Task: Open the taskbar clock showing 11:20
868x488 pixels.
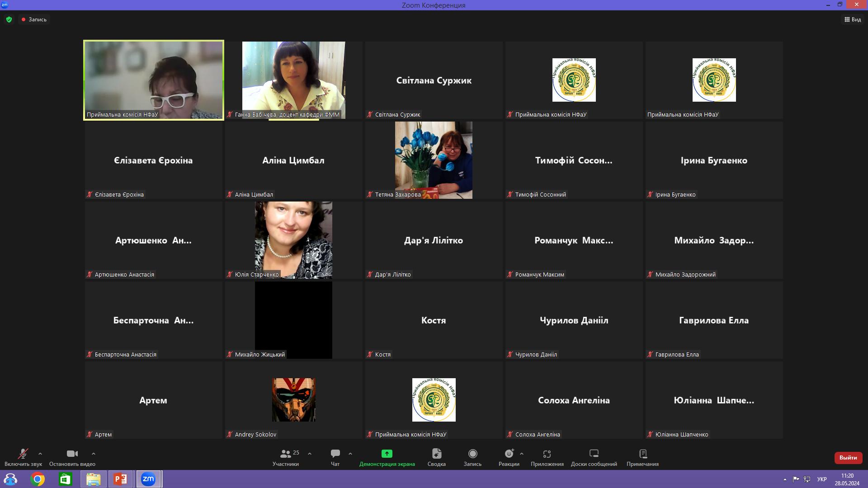Action: pyautogui.click(x=847, y=479)
